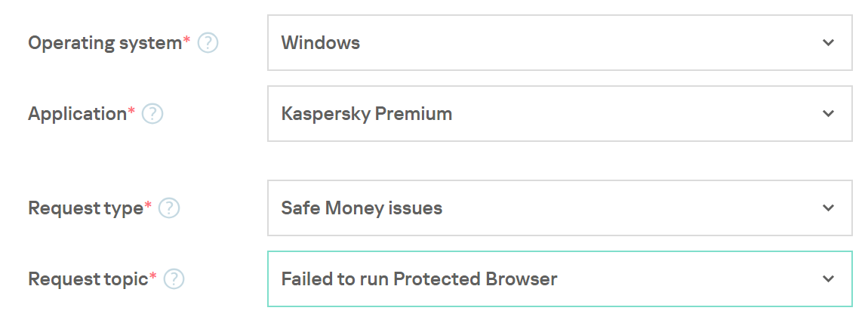
Task: Expand the Request type combo box
Action: coord(559,208)
